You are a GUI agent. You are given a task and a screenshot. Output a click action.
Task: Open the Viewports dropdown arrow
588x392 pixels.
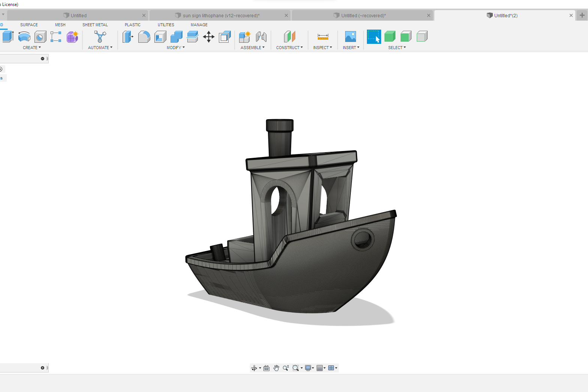click(x=336, y=368)
